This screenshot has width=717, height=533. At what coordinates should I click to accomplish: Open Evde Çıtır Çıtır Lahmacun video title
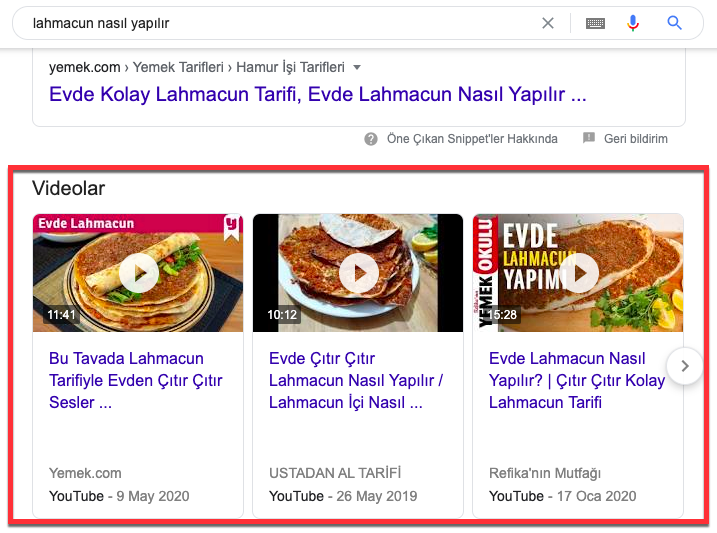click(x=356, y=380)
